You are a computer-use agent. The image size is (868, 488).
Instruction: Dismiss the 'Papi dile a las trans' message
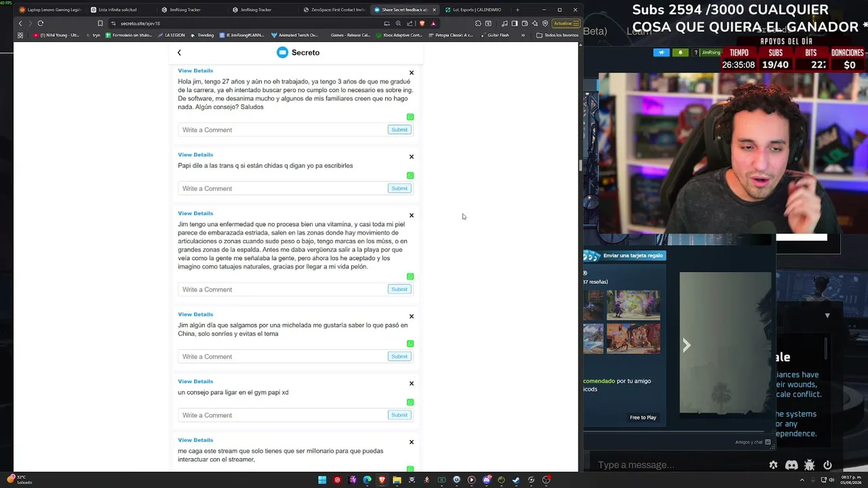click(x=411, y=157)
